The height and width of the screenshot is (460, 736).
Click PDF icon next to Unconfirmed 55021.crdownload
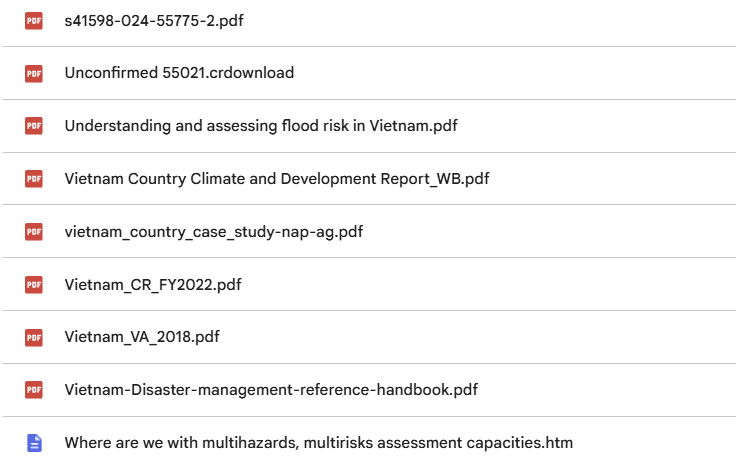coord(34,73)
